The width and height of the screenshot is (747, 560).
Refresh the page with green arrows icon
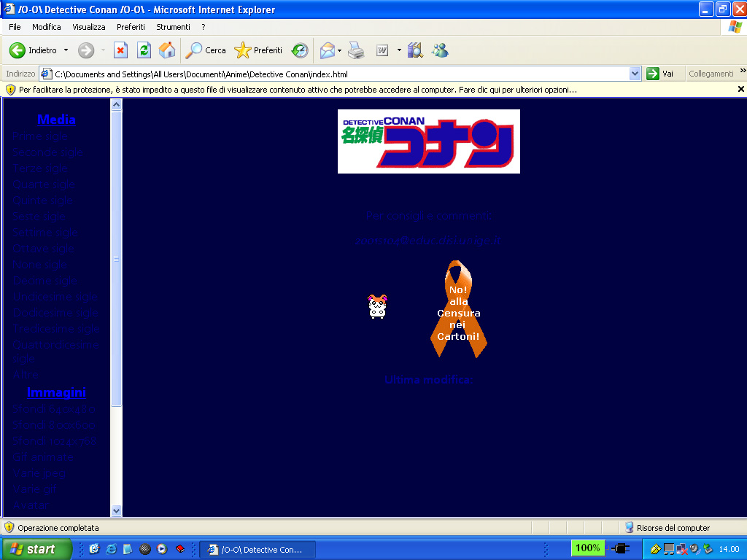pyautogui.click(x=144, y=50)
